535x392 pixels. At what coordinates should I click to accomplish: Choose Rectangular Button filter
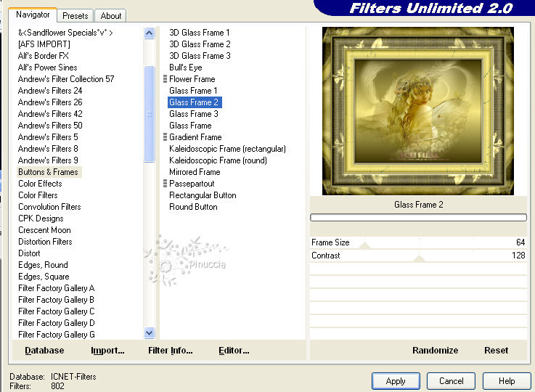203,195
